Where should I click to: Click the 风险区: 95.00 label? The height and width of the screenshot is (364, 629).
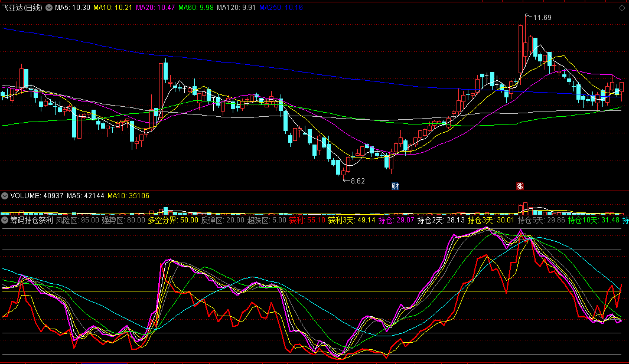tap(77, 220)
